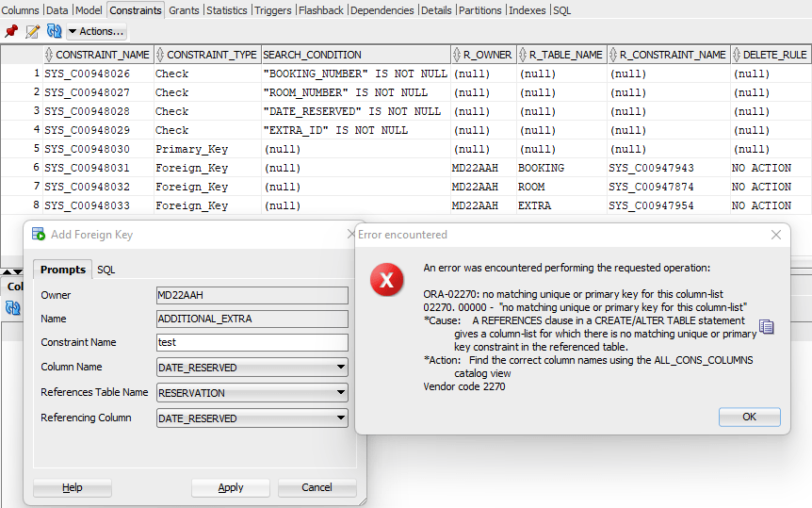Click the SEARCH_CONDITION column header
This screenshot has width=812, height=508.
coord(355,55)
